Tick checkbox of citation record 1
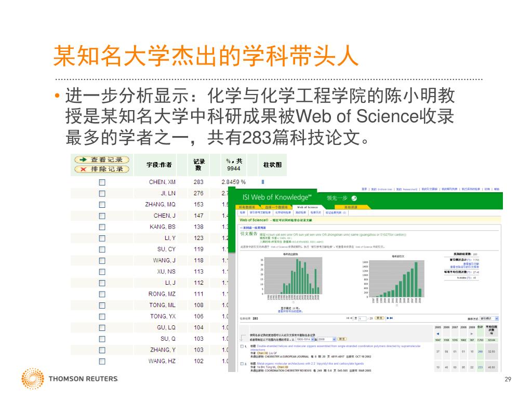 coord(242,347)
